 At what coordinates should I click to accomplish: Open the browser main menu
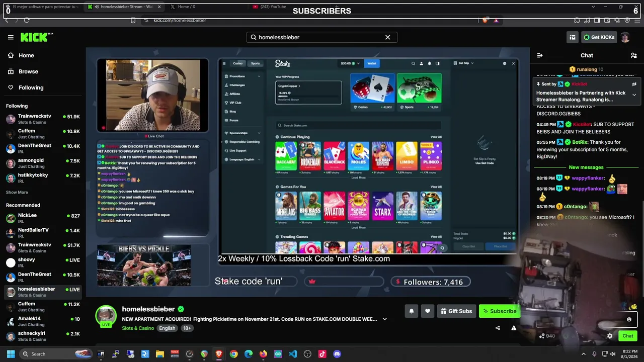(x=637, y=20)
